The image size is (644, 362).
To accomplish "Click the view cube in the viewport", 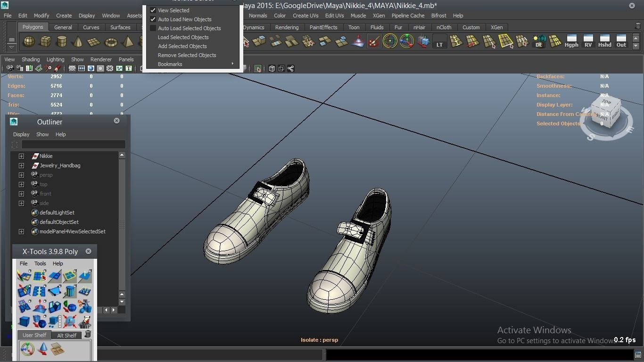I will click(x=605, y=112).
